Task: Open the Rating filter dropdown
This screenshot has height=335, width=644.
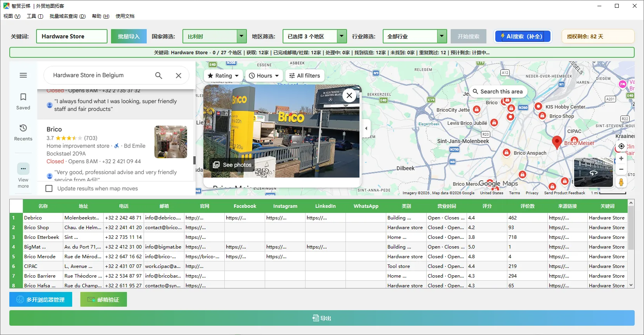Action: [x=224, y=76]
